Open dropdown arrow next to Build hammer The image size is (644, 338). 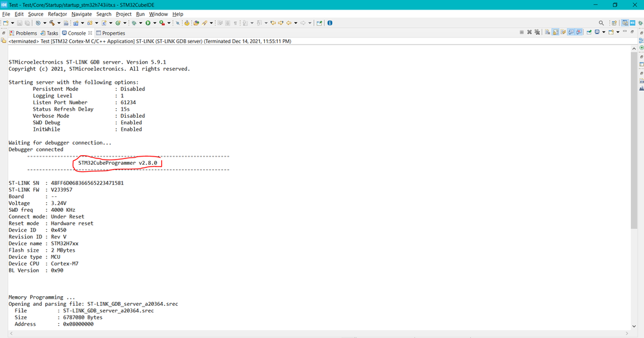[59, 23]
